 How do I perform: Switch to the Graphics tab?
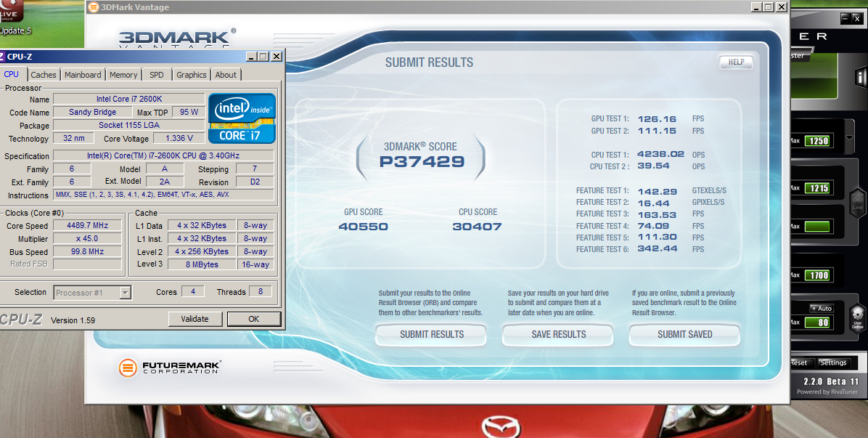pos(191,75)
